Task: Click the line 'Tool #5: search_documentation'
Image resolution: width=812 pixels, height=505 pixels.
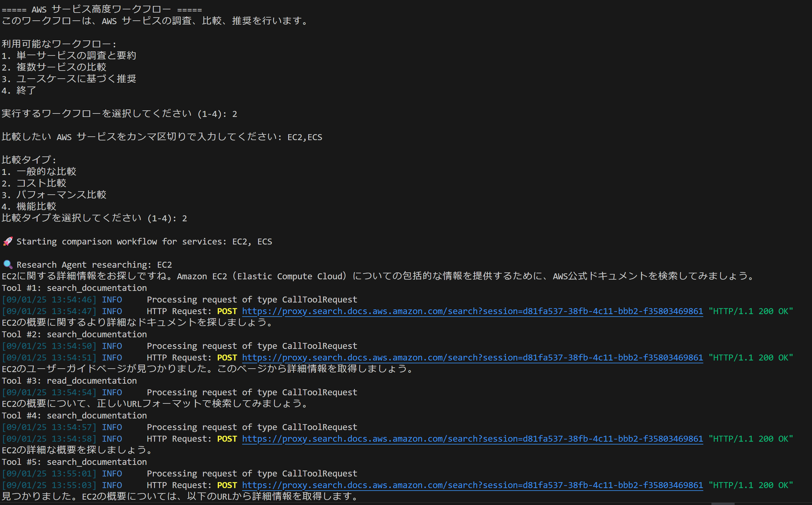Action: click(x=74, y=462)
